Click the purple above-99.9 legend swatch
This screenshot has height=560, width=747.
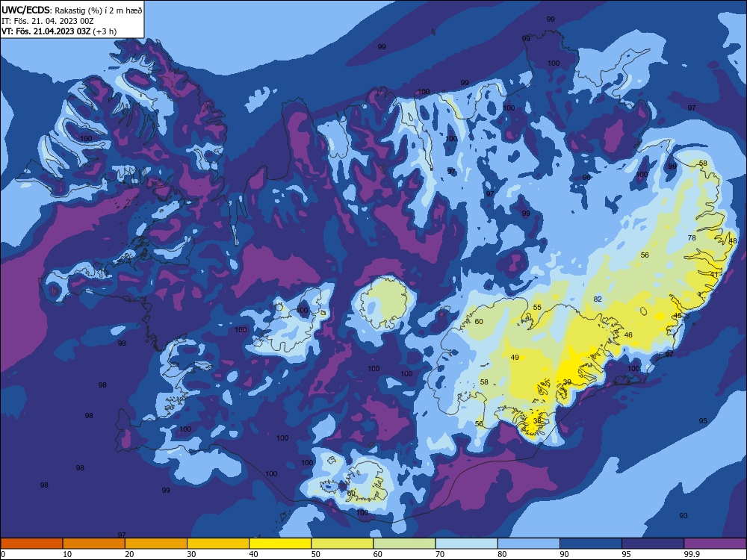point(715,544)
